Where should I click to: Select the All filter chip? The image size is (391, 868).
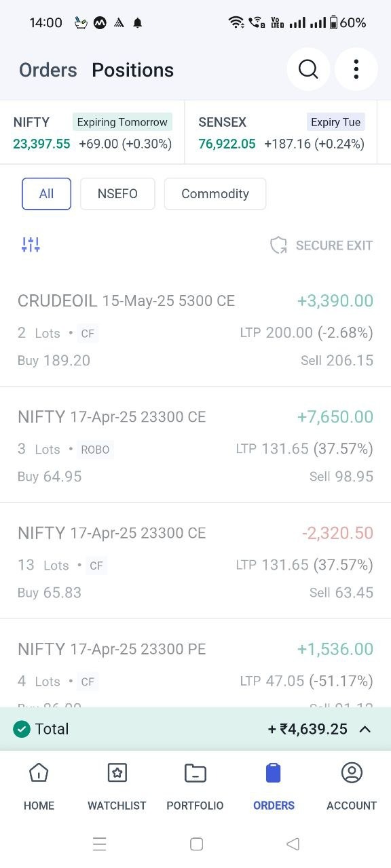[46, 194]
